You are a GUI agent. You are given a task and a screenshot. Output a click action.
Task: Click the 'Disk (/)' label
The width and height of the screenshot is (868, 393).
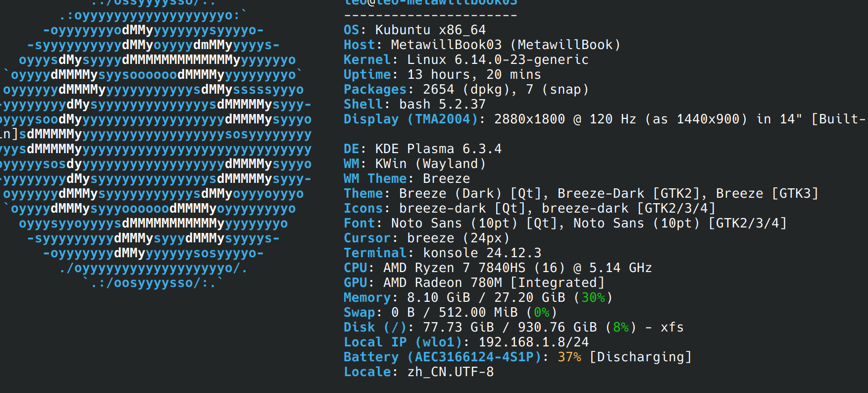[375, 327]
